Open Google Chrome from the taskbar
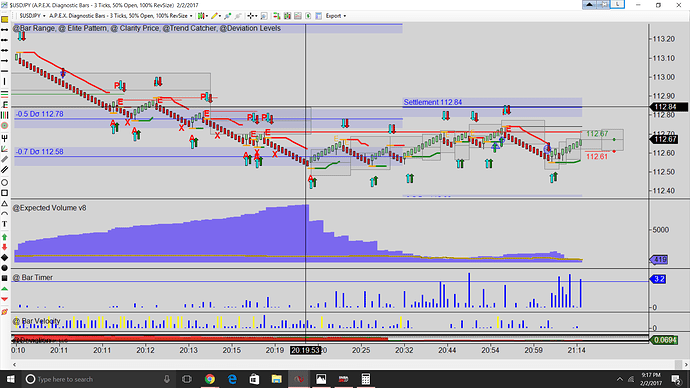 210,379
